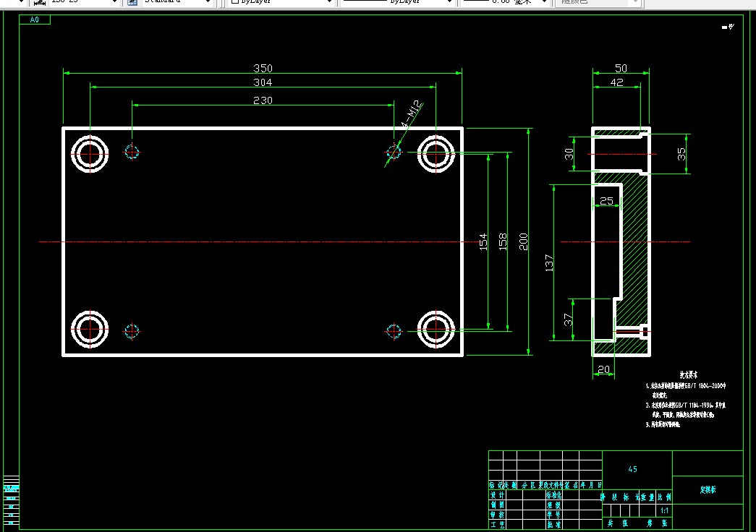The width and height of the screenshot is (756, 532).
Task: Select the 50 dimension in section view
Action: tap(621, 69)
